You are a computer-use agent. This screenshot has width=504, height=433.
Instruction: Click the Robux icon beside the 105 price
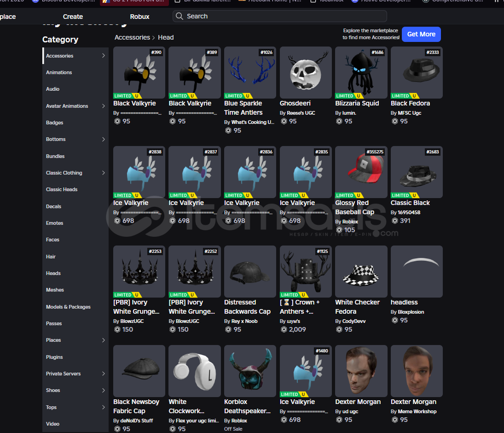339,230
